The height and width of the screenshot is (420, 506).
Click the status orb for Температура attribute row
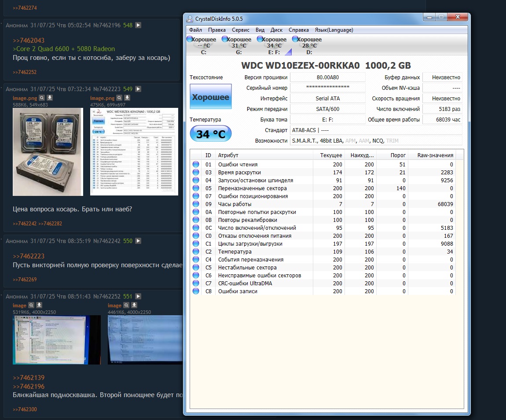click(196, 251)
